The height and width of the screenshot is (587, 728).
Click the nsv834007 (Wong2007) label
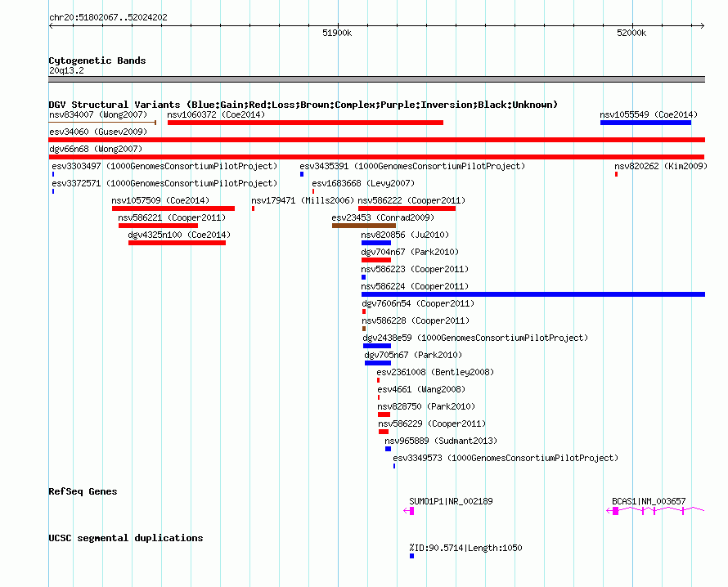pyautogui.click(x=98, y=114)
